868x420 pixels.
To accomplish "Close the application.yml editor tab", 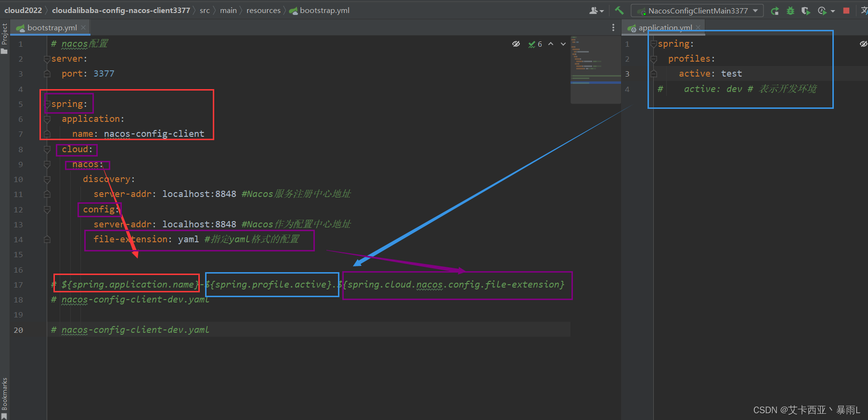I will [698, 27].
